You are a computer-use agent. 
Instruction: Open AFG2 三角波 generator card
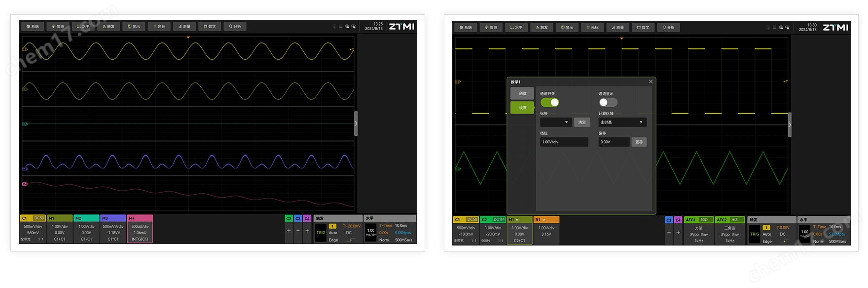click(x=730, y=230)
